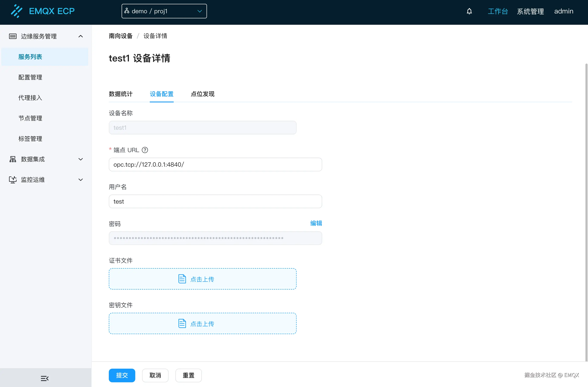Open the 端点 URL help tooltip
Viewport: 588px width, 387px height.
pos(145,150)
